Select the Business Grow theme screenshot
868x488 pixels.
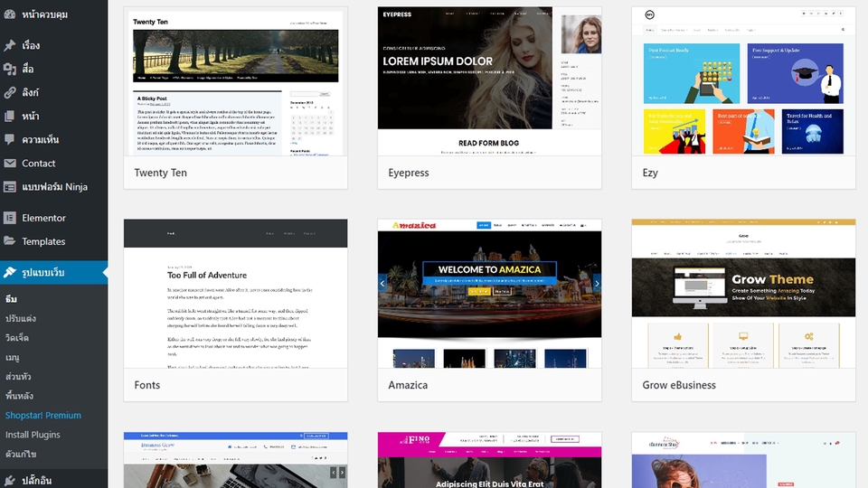pos(235,460)
